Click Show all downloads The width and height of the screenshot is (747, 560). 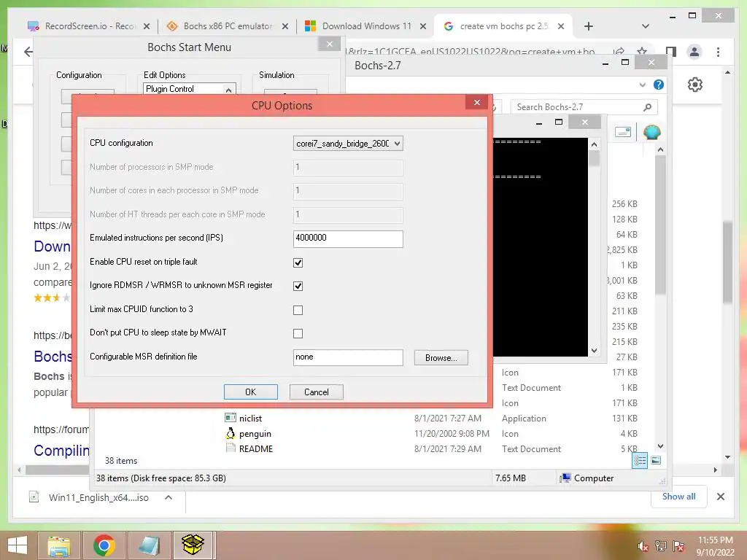(x=678, y=497)
